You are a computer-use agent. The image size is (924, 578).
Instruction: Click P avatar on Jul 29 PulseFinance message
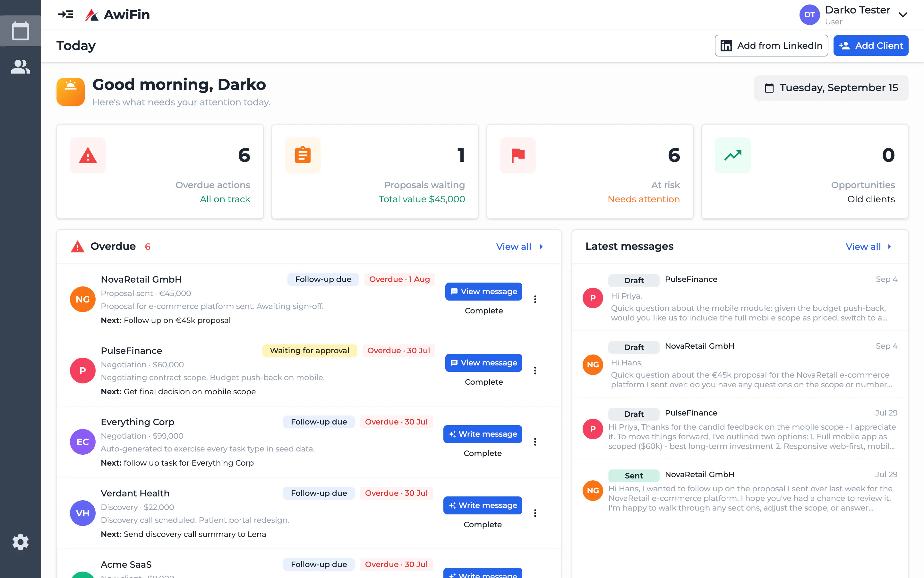point(593,429)
